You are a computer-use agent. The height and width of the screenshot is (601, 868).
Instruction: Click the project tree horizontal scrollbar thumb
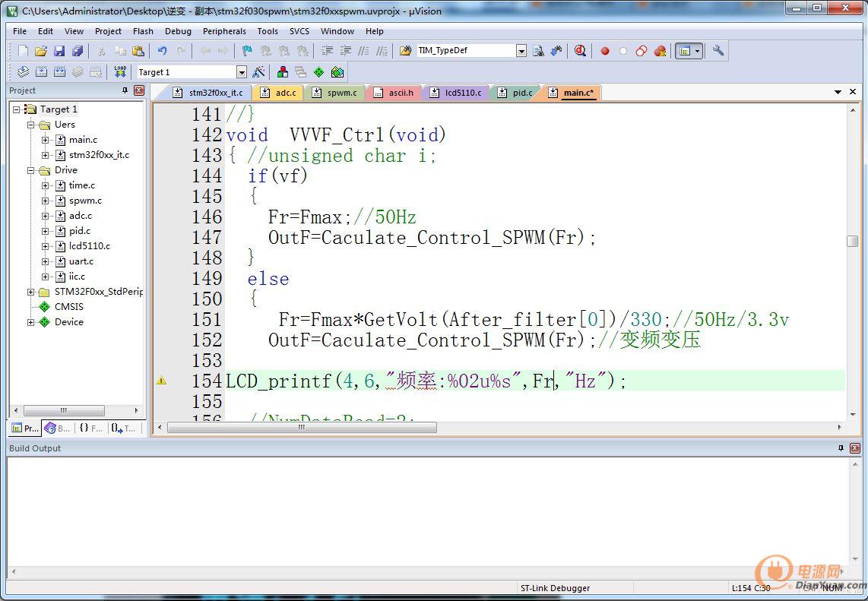[64, 410]
